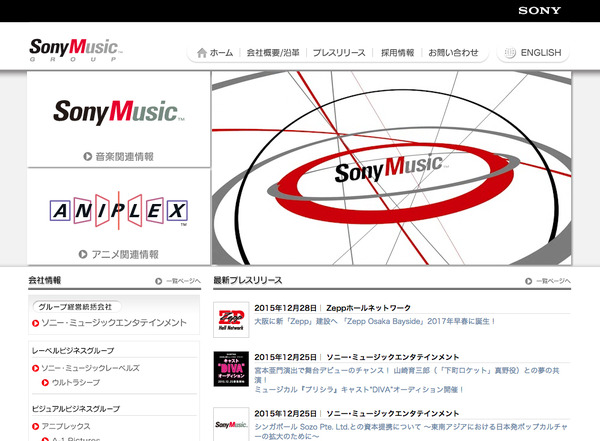Open the Zepp Osaka Bayside press release
Screen dimensions: 600x441
tap(375, 322)
